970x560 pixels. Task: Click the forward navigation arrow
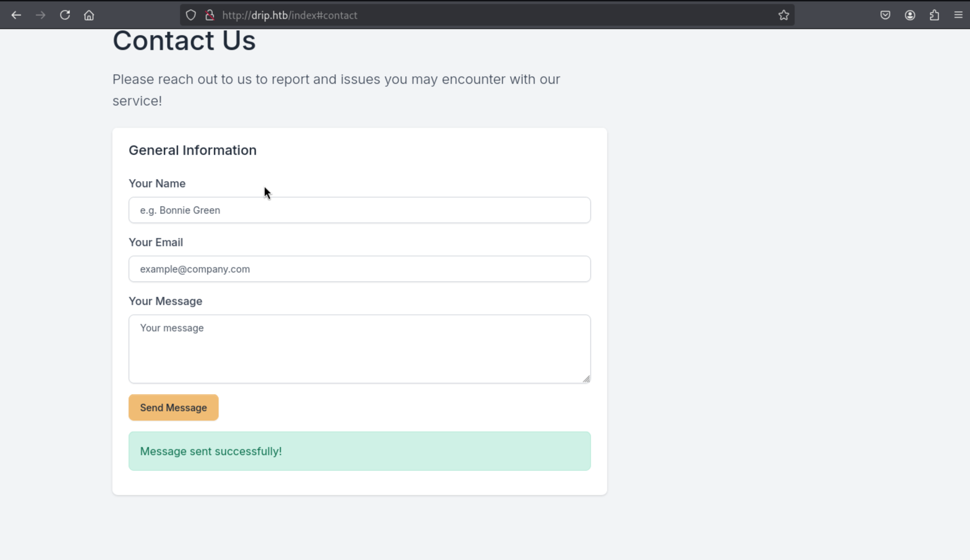[40, 15]
